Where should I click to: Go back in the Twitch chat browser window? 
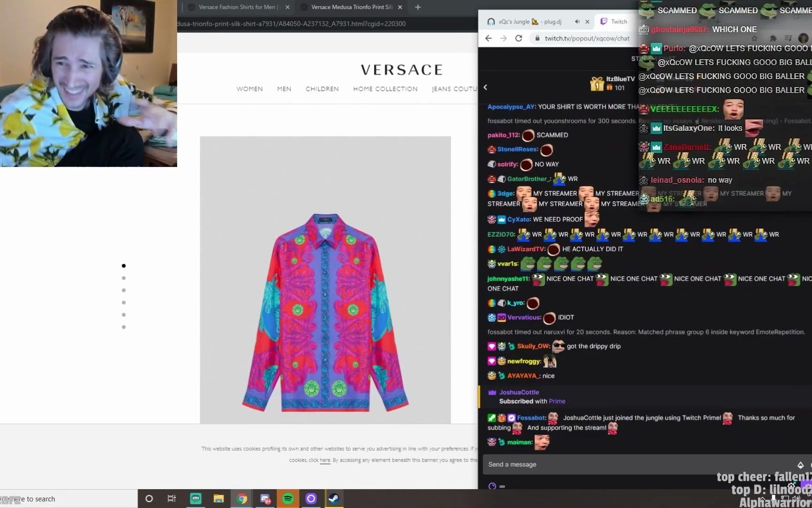point(489,39)
